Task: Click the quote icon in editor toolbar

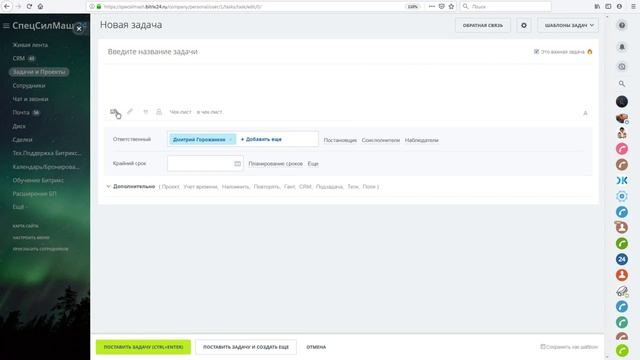Action: click(145, 112)
